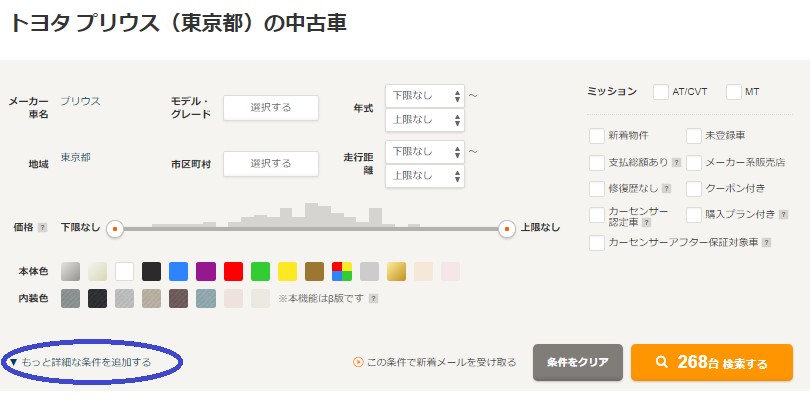Select blue-gray interior color swatch
810x420 pixels.
206,299
